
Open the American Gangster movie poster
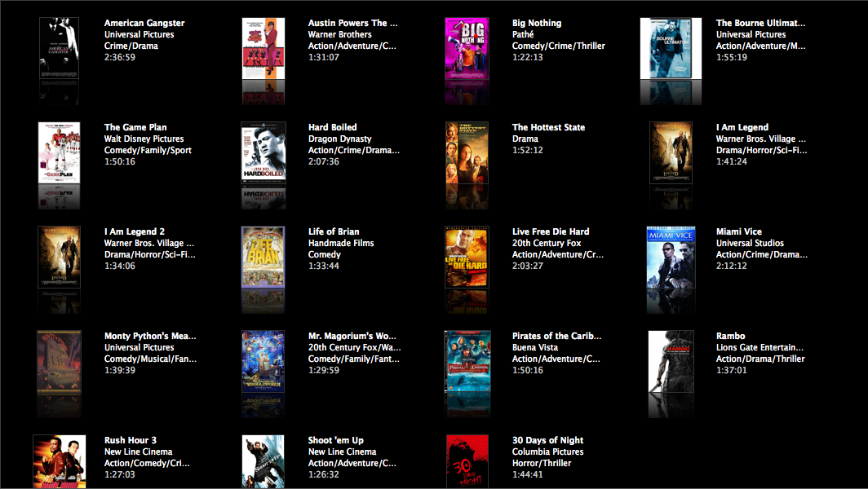(x=59, y=49)
